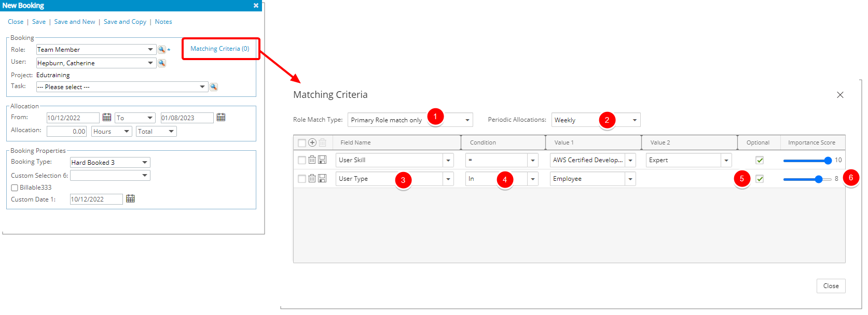
Task: Expand Booking Type dropdown Hard Booked 3
Action: (x=110, y=163)
